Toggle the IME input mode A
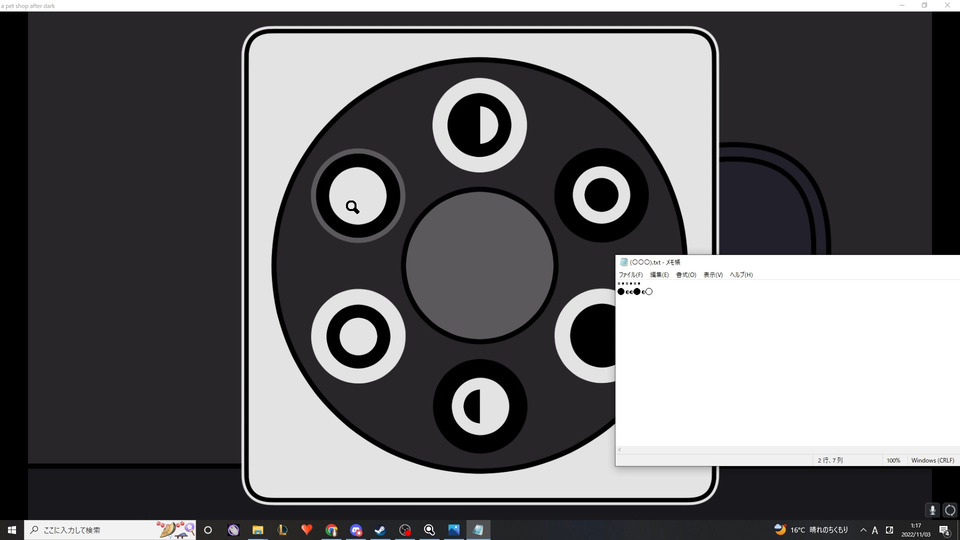 click(875, 530)
